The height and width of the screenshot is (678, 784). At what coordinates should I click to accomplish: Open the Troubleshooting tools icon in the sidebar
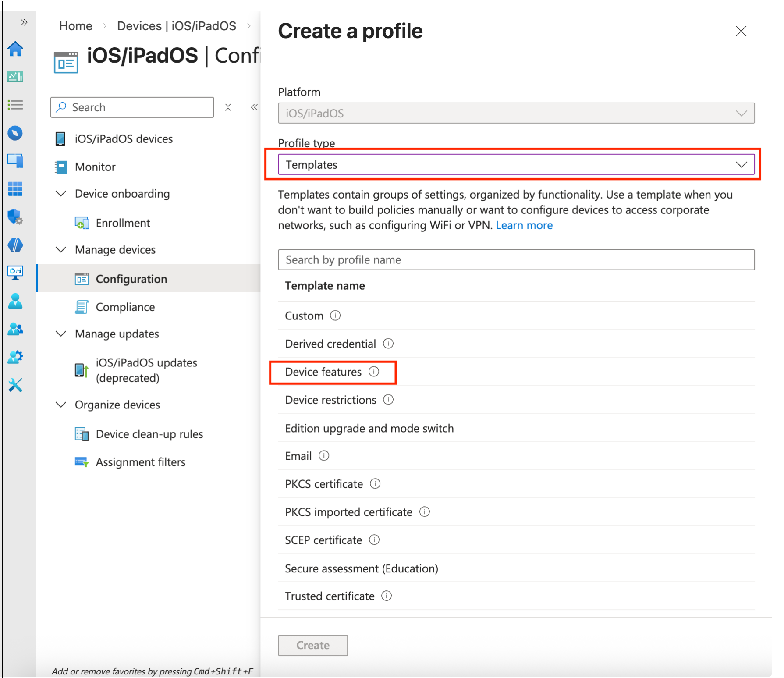click(x=15, y=386)
